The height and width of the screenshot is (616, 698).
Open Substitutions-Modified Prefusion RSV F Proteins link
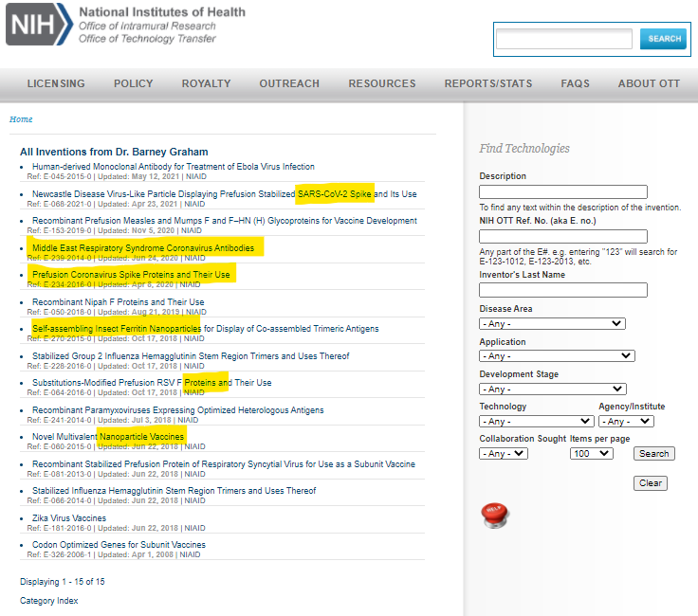coord(152,383)
